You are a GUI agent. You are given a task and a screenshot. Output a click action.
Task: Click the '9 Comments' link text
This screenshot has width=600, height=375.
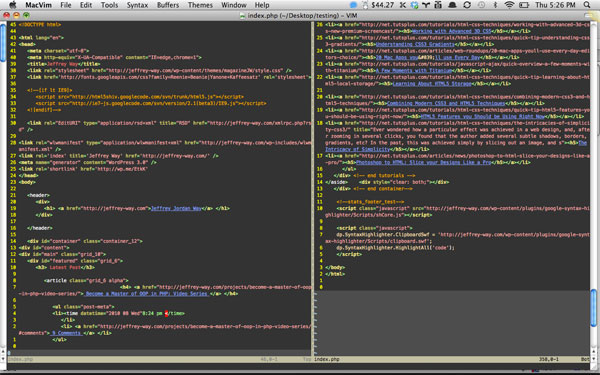click(x=67, y=333)
